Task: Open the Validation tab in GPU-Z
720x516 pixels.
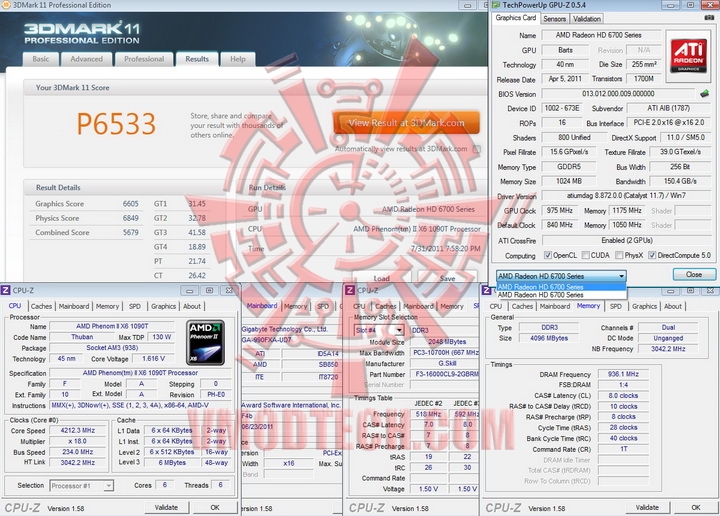Action: point(586,19)
